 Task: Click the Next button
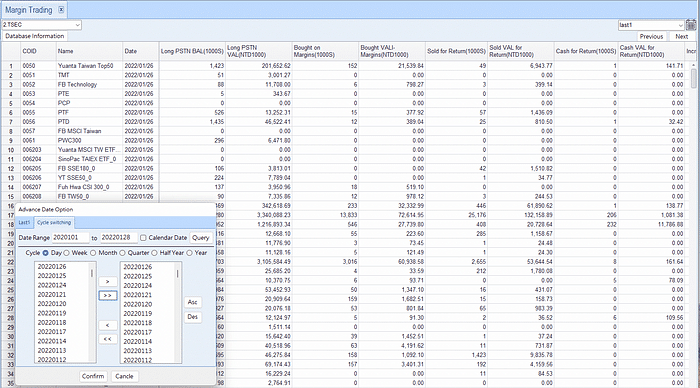coord(682,37)
